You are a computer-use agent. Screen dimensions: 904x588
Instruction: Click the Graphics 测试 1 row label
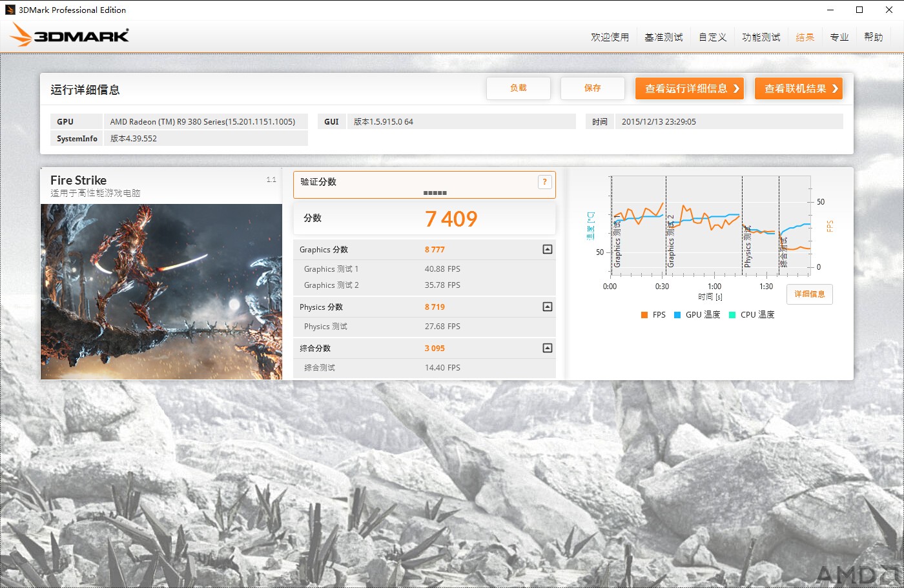click(x=331, y=269)
